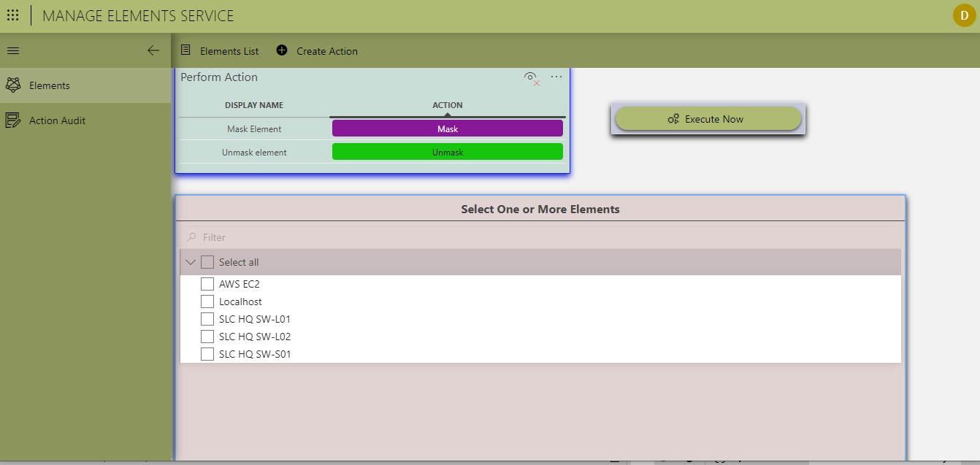
Task: Click the Action Audit sidebar icon
Action: 13,120
